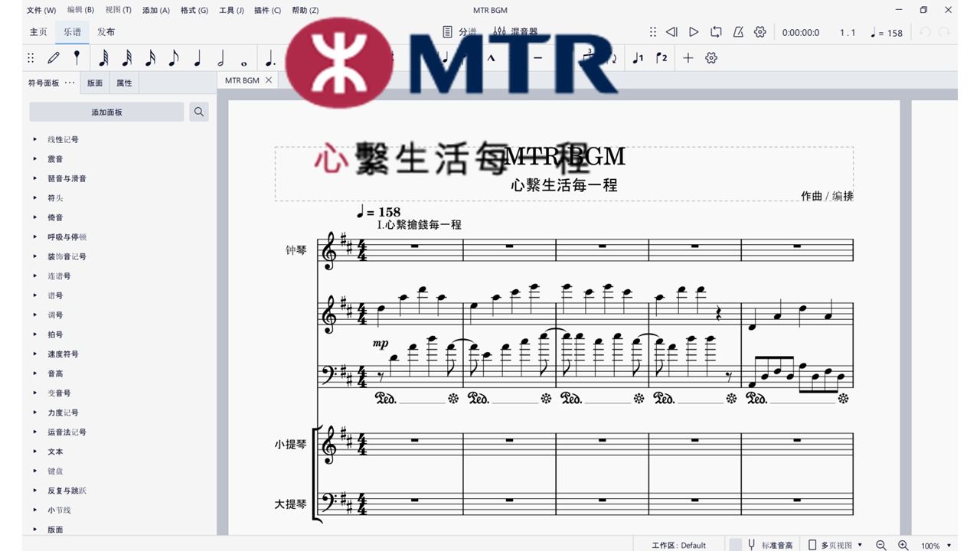The width and height of the screenshot is (980, 551).
Task: Toggle 标准音高 concert pitch
Action: (x=769, y=545)
